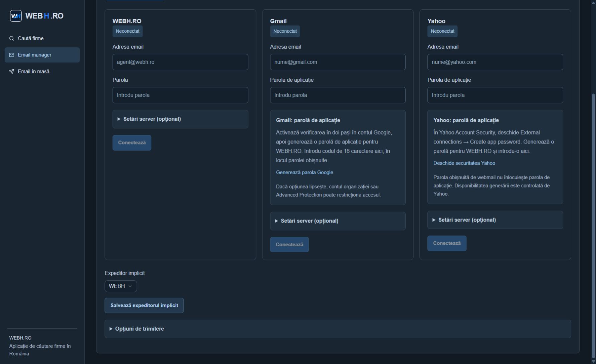Click Salvează expeditorul implicit button
Screen dimensions: 596x364
144,305
